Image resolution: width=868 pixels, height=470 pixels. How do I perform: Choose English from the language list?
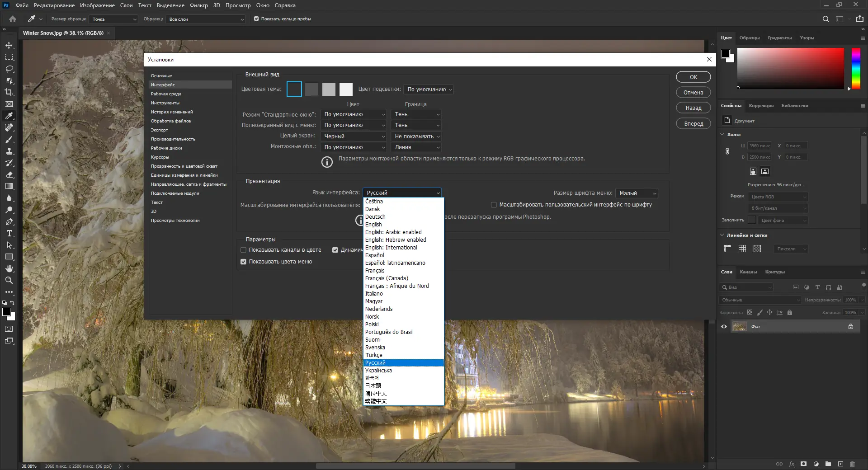[373, 225]
